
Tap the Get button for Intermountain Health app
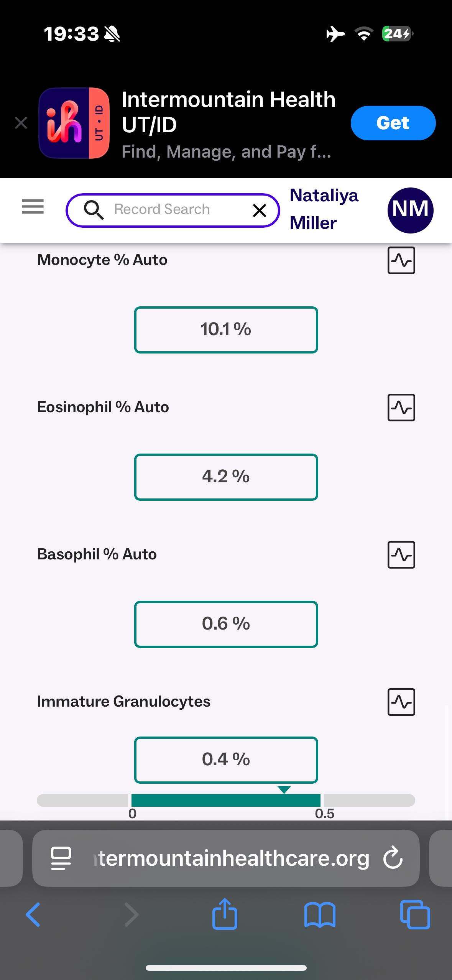tap(393, 123)
